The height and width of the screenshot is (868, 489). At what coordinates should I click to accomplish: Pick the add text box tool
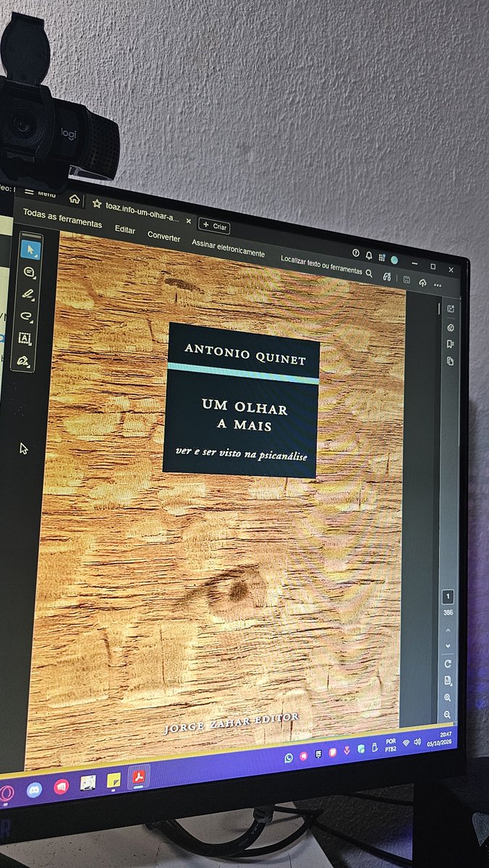pos(25,338)
